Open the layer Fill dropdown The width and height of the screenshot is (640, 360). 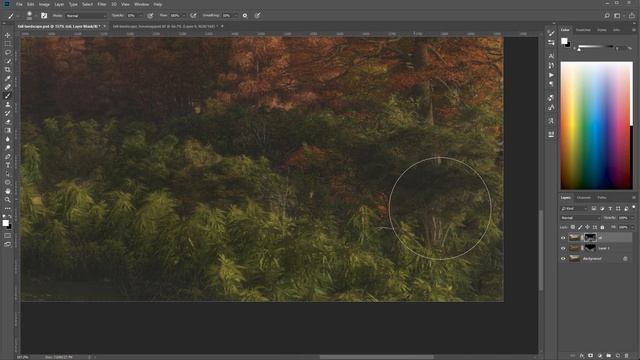point(632,227)
